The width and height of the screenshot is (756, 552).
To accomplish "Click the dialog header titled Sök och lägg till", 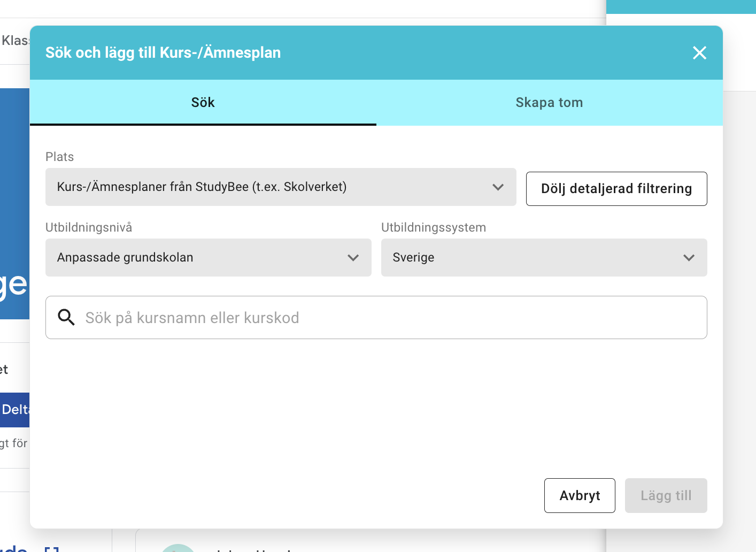I will click(x=163, y=52).
